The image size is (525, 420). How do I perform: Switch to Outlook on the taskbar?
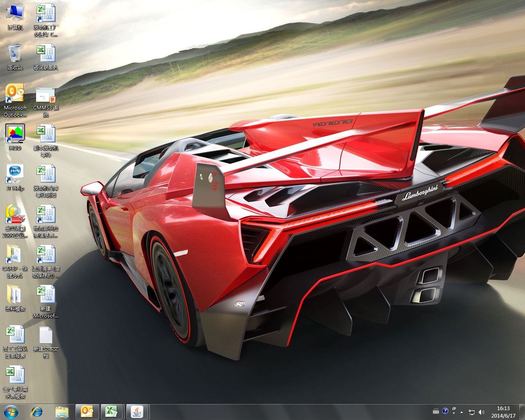pyautogui.click(x=87, y=412)
